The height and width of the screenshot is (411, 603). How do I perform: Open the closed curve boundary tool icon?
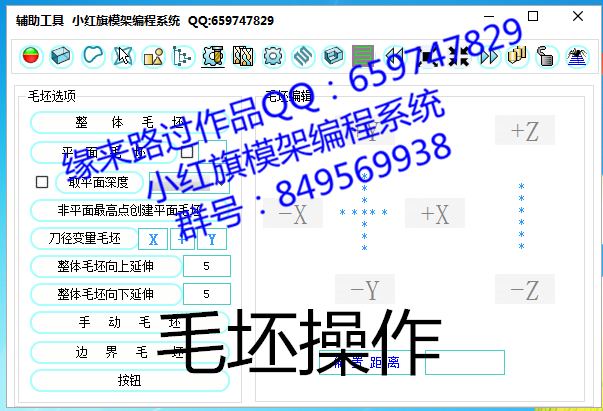[93, 56]
